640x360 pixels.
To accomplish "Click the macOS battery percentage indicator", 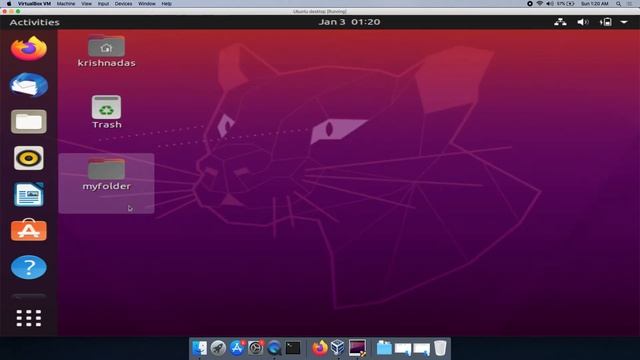I will pyautogui.click(x=566, y=4).
